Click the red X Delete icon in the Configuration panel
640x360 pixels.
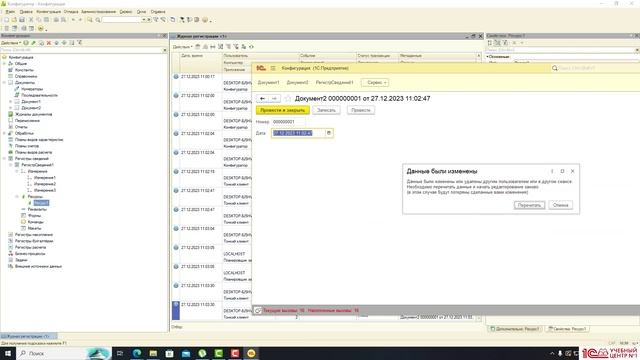point(49,43)
